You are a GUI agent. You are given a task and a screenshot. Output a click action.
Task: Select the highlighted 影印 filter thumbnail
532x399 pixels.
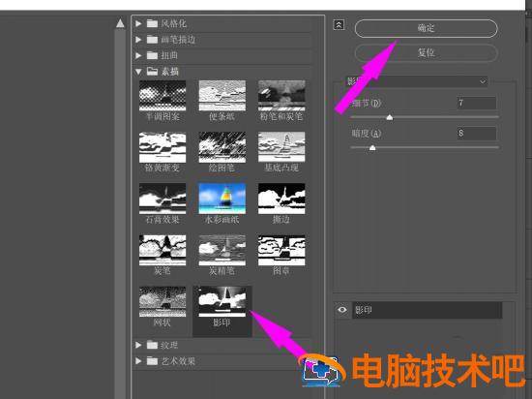point(222,302)
